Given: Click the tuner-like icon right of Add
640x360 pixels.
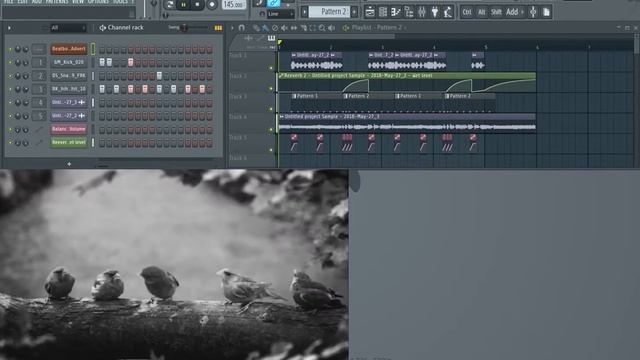Looking at the screenshot, I should 533,12.
